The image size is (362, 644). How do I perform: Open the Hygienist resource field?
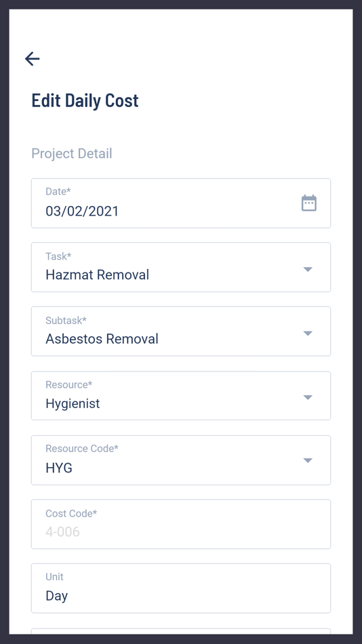(181, 395)
